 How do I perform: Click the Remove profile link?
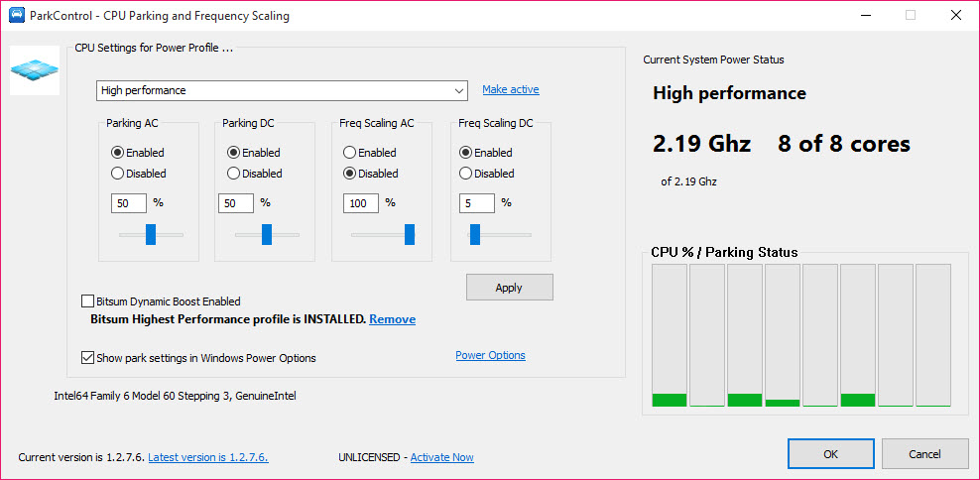(x=392, y=319)
